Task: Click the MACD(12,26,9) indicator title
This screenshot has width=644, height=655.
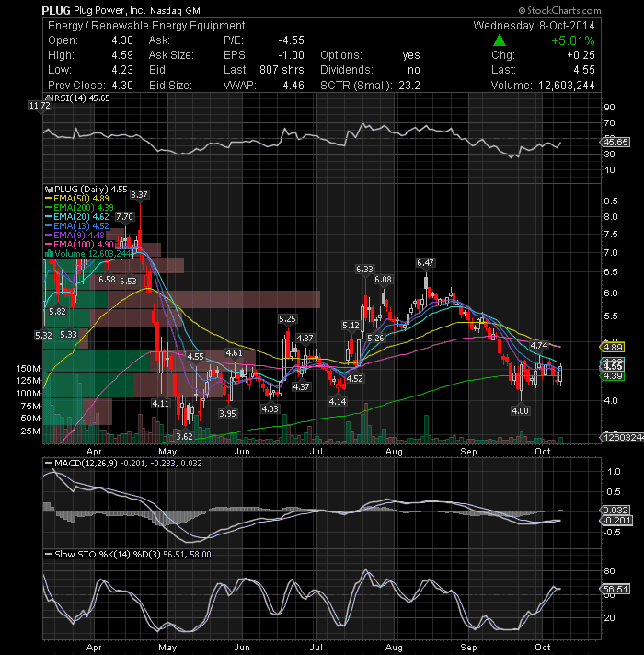Action: point(86,464)
